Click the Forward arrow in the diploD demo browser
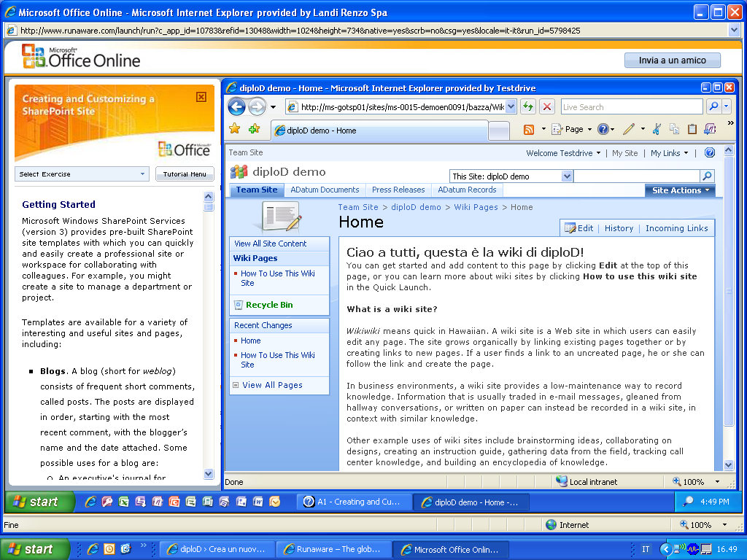 257,106
